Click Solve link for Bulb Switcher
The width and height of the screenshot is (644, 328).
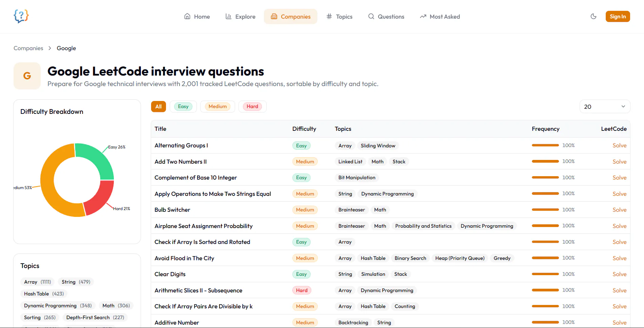[619, 210]
